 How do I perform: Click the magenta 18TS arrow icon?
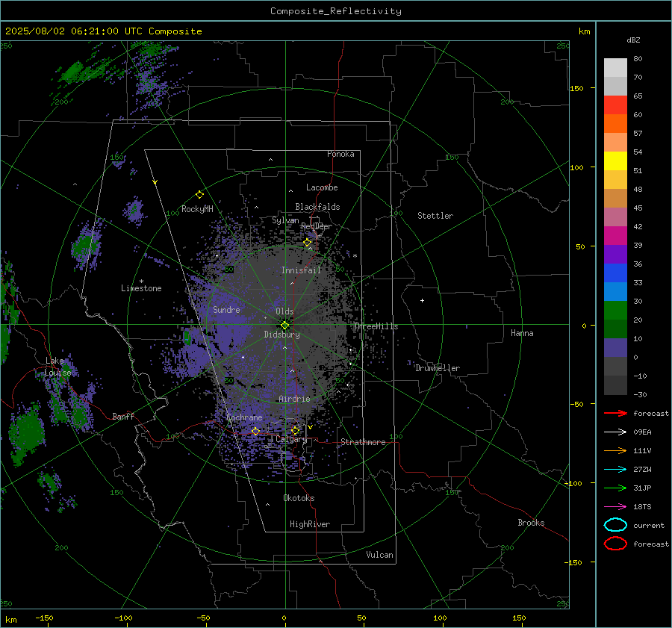[615, 507]
